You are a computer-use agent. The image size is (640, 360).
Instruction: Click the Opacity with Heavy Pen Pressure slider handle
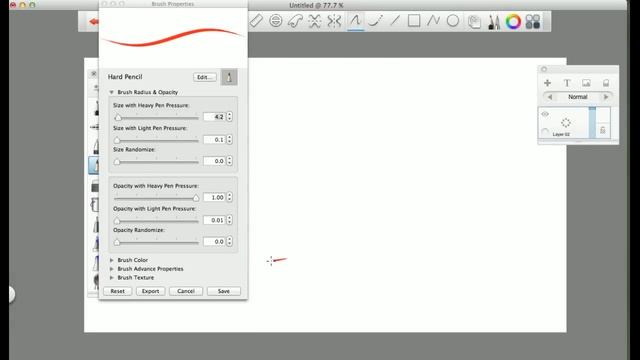click(196, 198)
